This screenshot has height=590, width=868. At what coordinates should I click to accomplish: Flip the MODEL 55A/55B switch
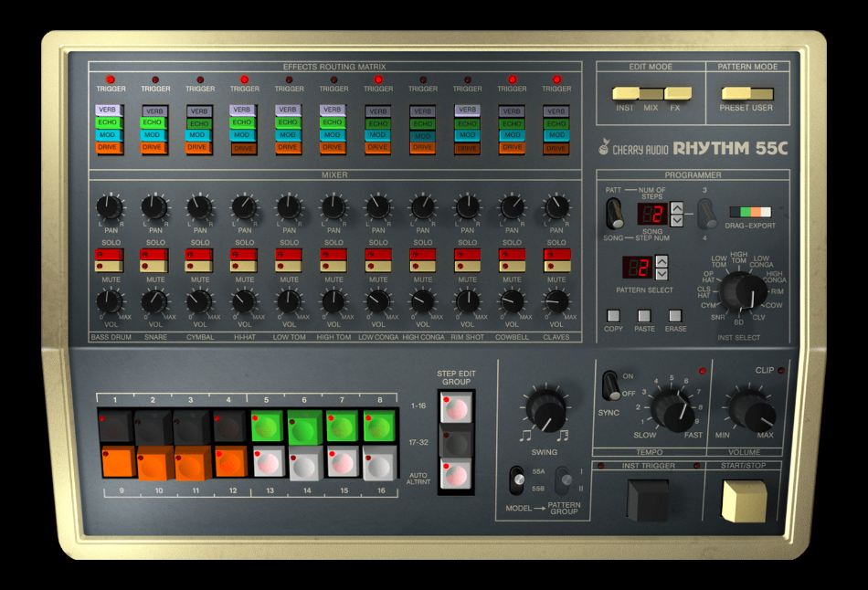(x=516, y=480)
